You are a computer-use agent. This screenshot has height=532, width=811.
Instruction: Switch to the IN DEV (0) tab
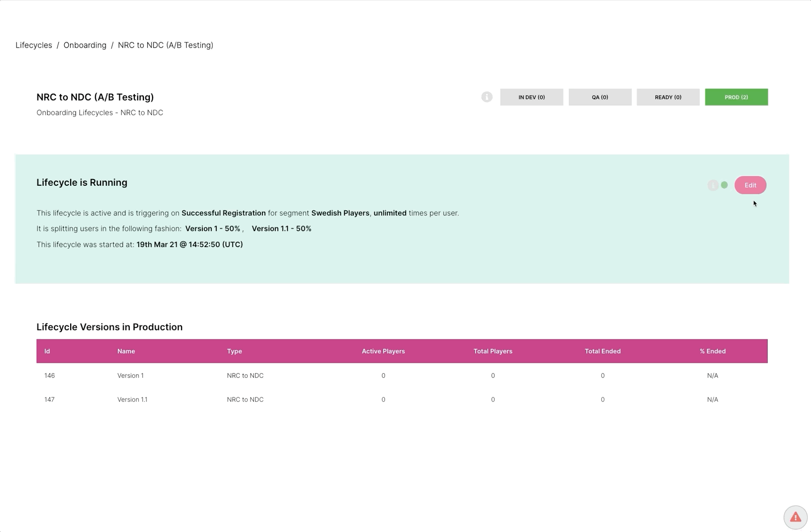531,97
